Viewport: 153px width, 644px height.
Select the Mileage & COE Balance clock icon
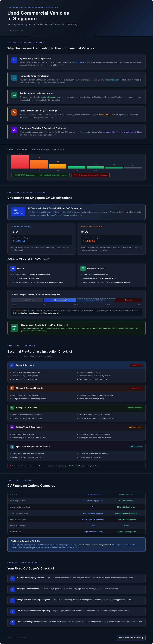click(x=12, y=407)
